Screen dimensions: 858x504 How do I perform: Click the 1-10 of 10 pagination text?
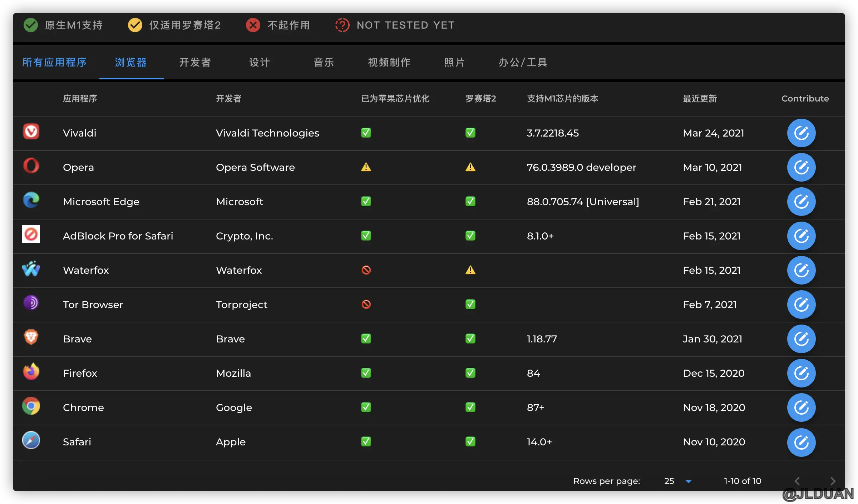(x=743, y=481)
